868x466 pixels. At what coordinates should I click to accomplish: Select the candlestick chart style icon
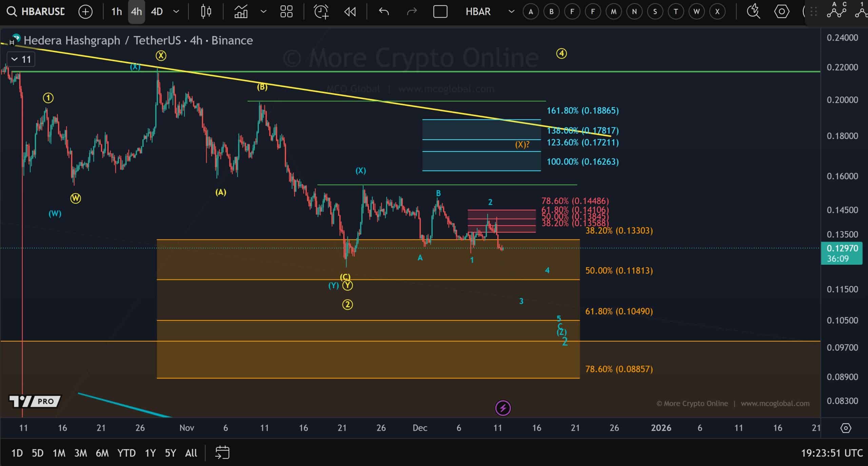[205, 12]
